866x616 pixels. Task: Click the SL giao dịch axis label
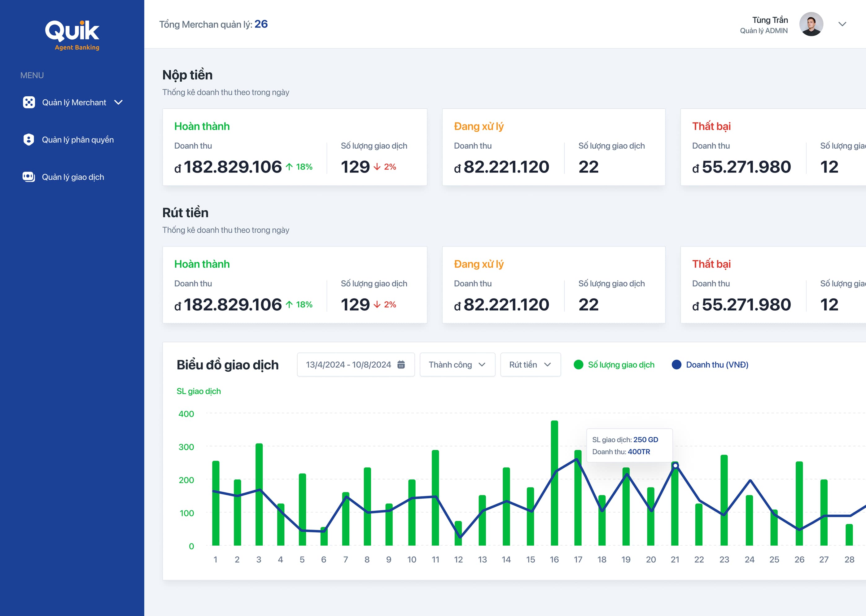coord(199,391)
